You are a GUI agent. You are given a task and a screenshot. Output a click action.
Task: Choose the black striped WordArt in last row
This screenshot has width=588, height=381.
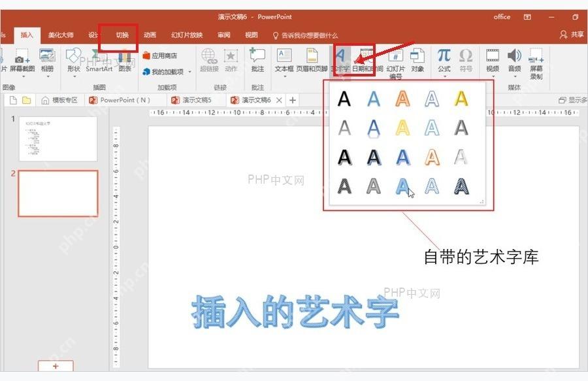coord(461,186)
